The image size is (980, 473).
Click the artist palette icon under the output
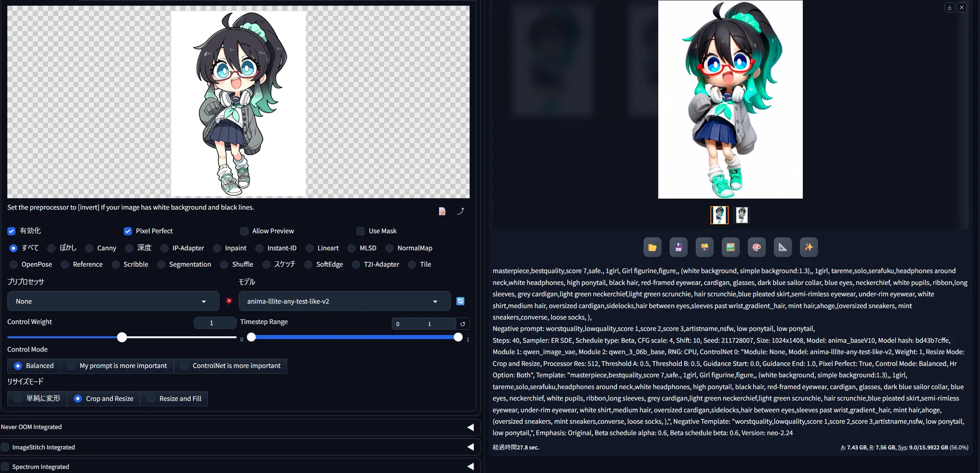[x=756, y=247]
